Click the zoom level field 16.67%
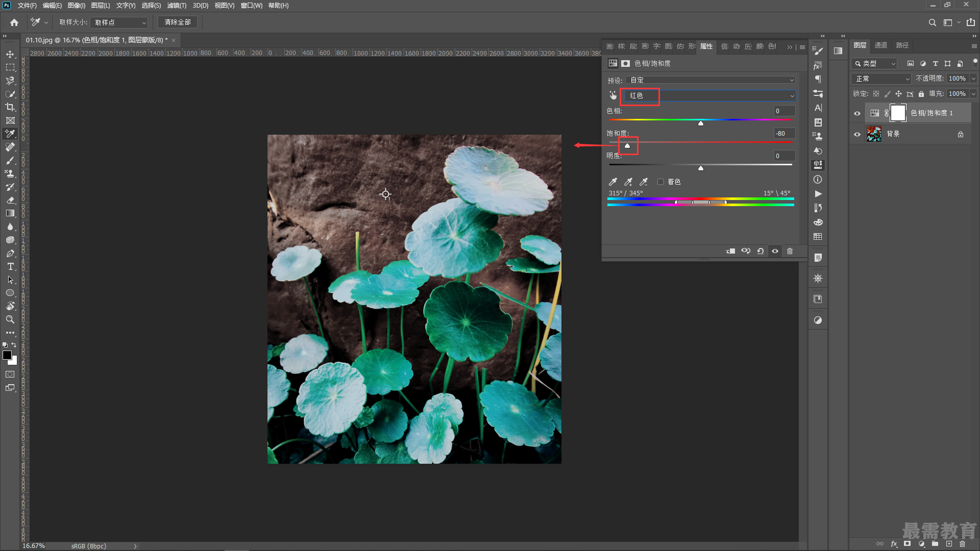980x551 pixels. 34,546
